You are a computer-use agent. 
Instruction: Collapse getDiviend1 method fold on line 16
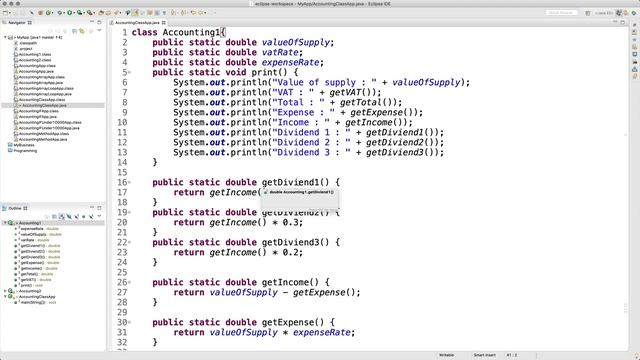click(130, 182)
